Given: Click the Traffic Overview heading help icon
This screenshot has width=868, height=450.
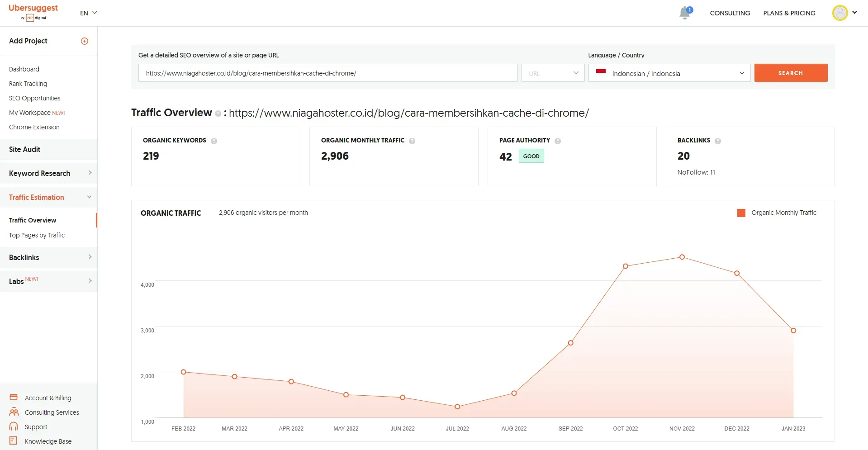Looking at the screenshot, I should point(218,114).
